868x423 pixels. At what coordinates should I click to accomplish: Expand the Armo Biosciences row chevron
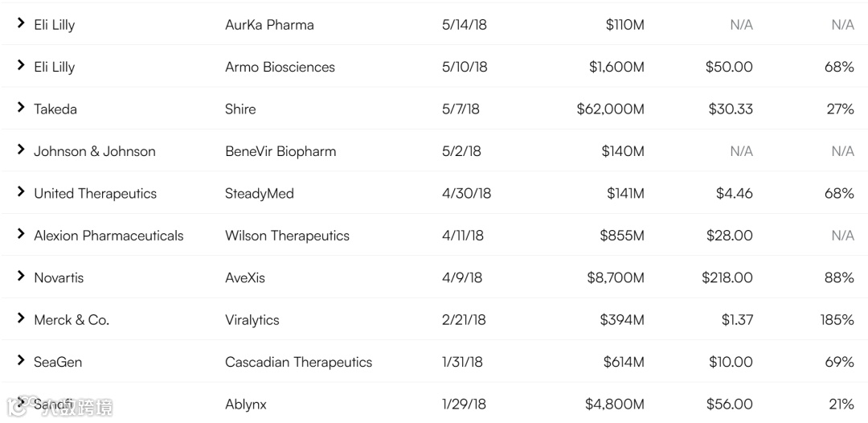coord(21,66)
